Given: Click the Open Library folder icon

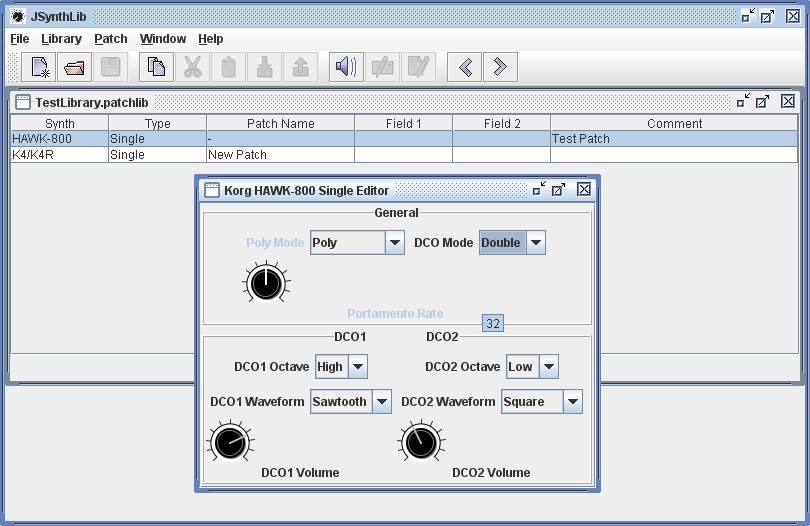Looking at the screenshot, I should tap(74, 67).
